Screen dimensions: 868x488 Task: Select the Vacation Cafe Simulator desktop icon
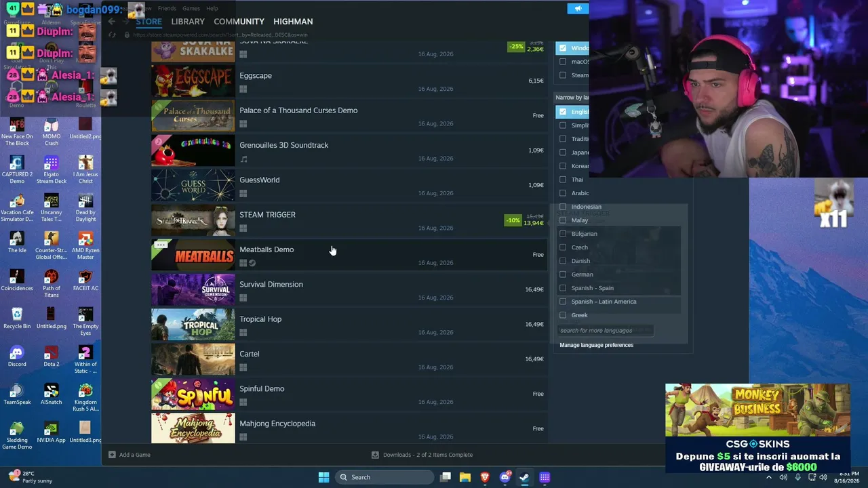click(17, 208)
